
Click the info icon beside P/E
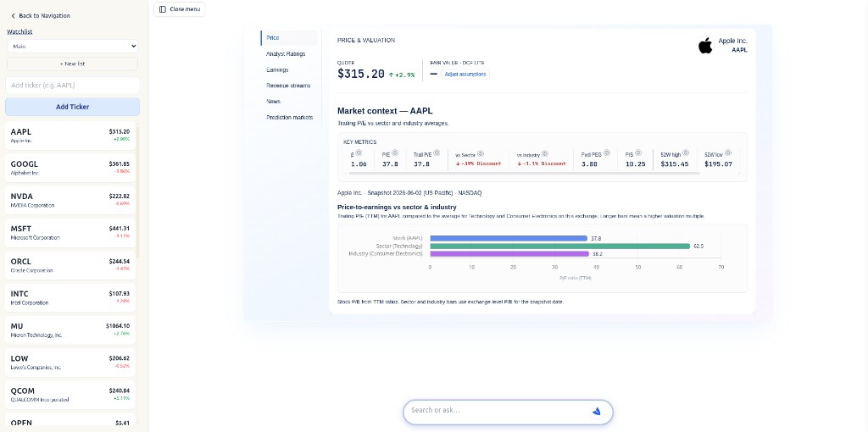pyautogui.click(x=397, y=152)
